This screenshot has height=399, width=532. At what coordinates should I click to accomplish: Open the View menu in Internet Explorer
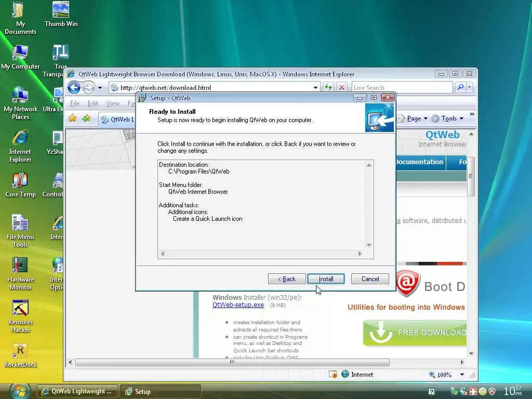click(x=113, y=103)
